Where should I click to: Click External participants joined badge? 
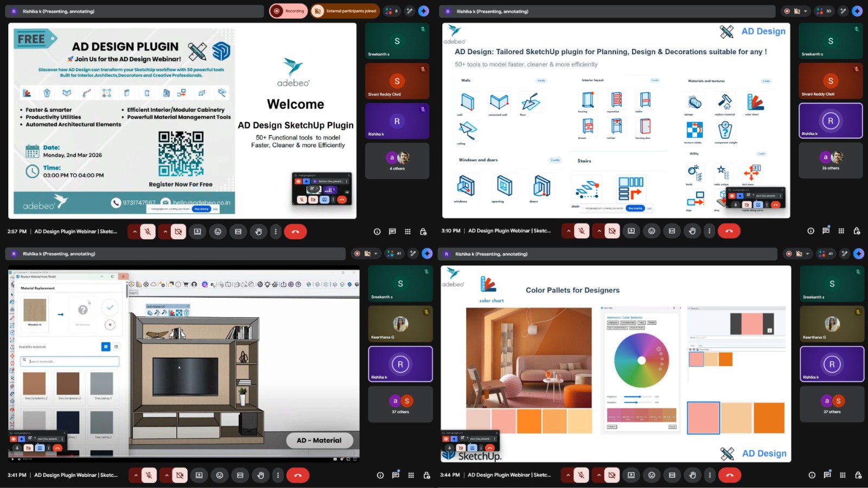tap(345, 11)
